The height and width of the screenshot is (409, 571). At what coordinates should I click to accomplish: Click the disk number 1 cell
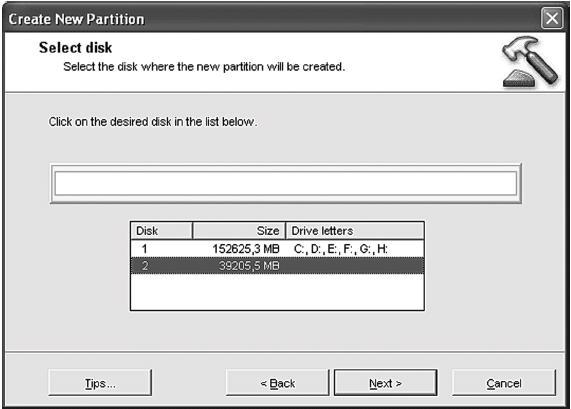(x=145, y=249)
